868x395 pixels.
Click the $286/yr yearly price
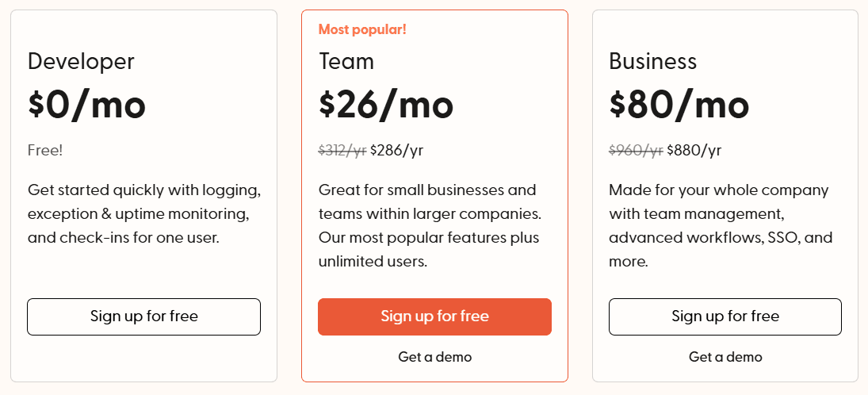click(396, 150)
